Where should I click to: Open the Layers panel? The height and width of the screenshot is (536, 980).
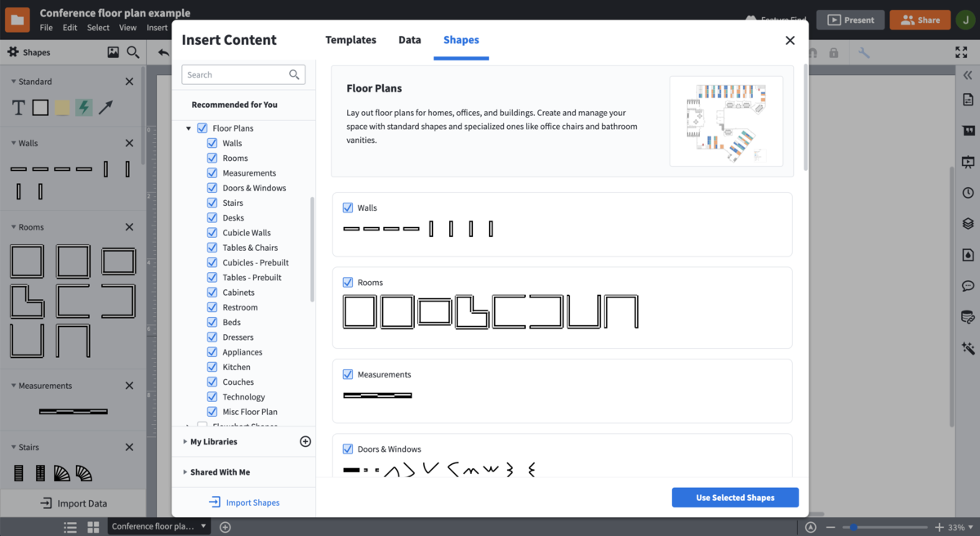click(x=969, y=223)
